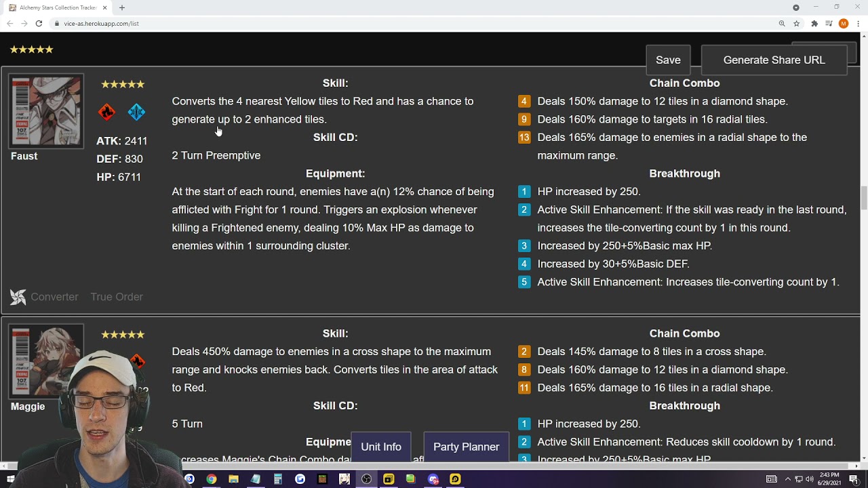
Task: Toggle Maggie's breakthrough 2 badge
Action: point(524,442)
